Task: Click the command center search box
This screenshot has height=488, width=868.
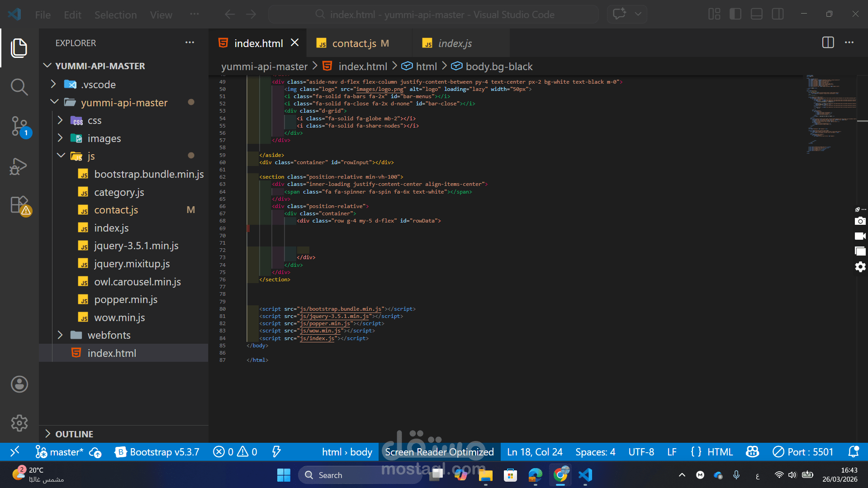Action: coord(434,14)
